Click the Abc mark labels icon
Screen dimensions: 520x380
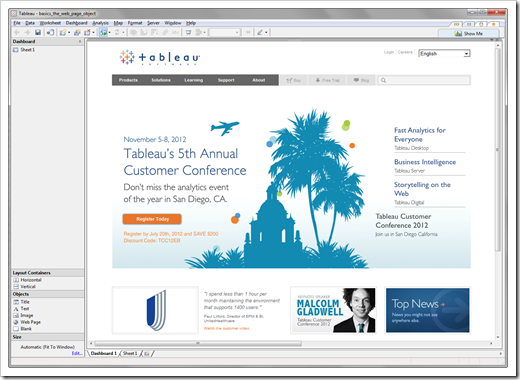click(x=175, y=32)
